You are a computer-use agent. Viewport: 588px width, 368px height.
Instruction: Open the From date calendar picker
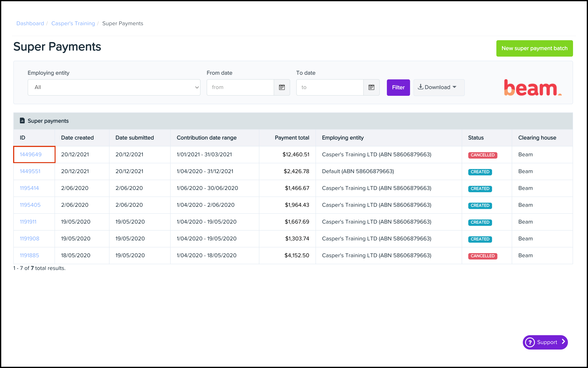click(x=282, y=87)
